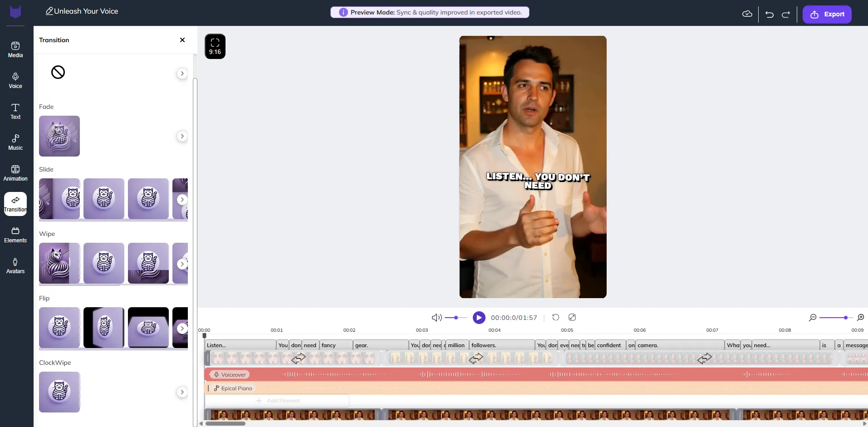Image resolution: width=868 pixels, height=427 pixels.
Task: Click Add Element in the timeline
Action: point(278,401)
